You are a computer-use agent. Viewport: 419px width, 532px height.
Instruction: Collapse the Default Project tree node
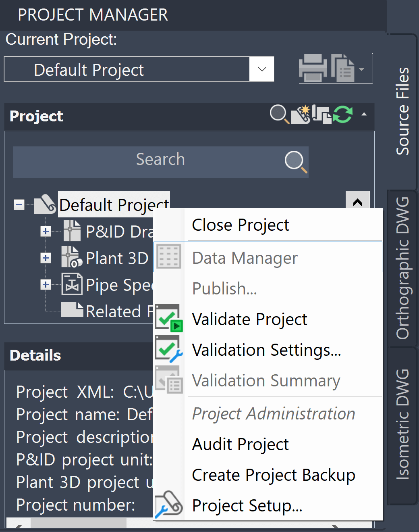(x=19, y=204)
